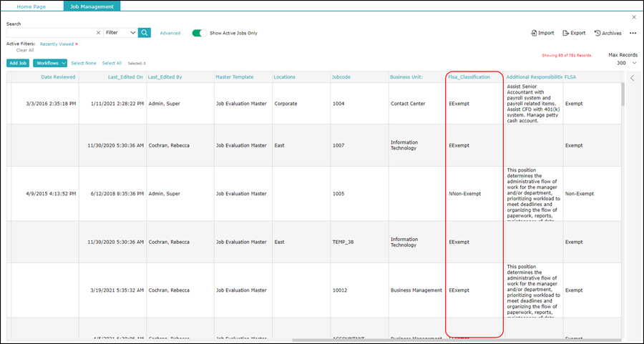Screen dimensions: 644x344
Task: Click the magnifier search button
Action: click(x=145, y=33)
